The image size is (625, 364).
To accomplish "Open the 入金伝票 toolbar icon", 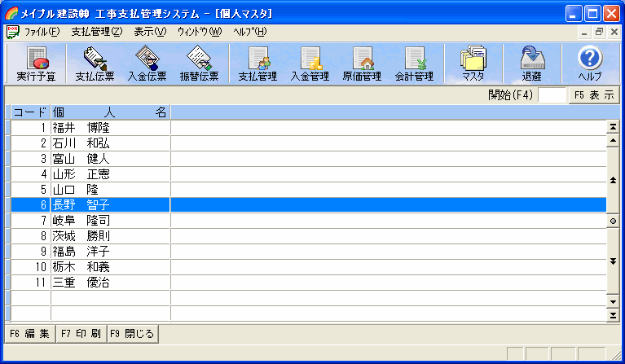I will tap(147, 64).
